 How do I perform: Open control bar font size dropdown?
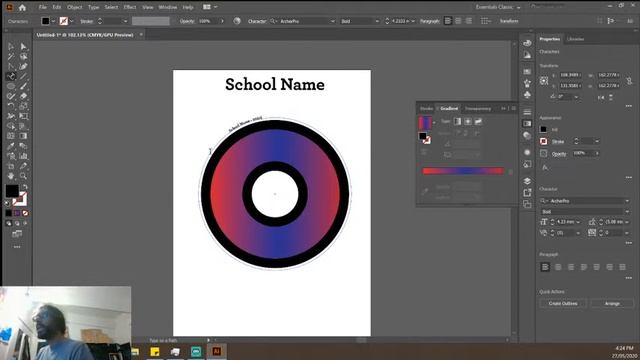point(413,21)
